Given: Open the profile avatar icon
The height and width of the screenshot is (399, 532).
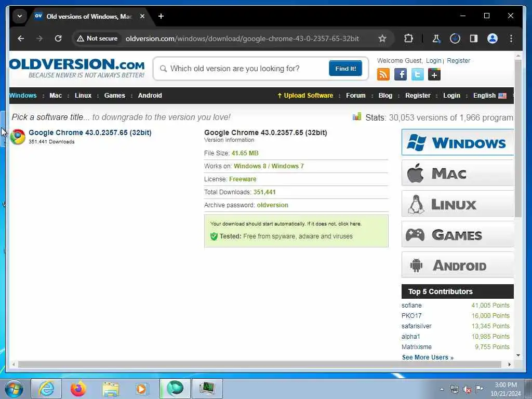Looking at the screenshot, I should [493, 38].
